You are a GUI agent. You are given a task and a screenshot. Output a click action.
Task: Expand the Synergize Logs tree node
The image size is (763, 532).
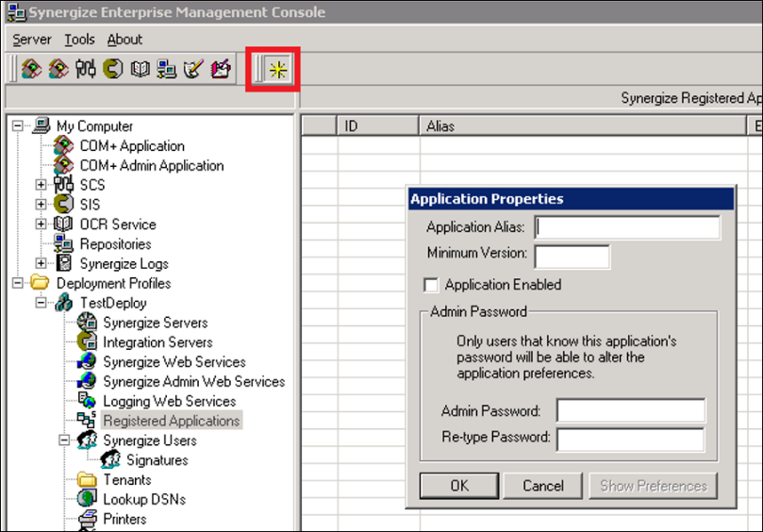tap(41, 263)
